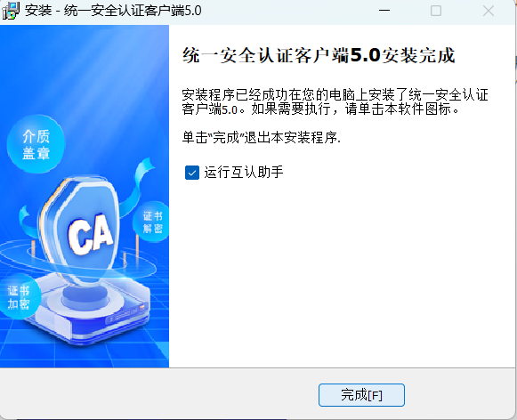This screenshot has width=517, height=420.
Task: Close the installer window with X
Action: 489,11
